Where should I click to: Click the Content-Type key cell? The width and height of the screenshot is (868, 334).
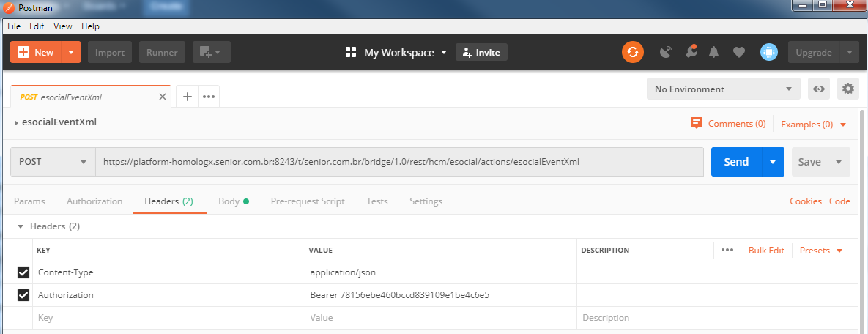(169, 272)
